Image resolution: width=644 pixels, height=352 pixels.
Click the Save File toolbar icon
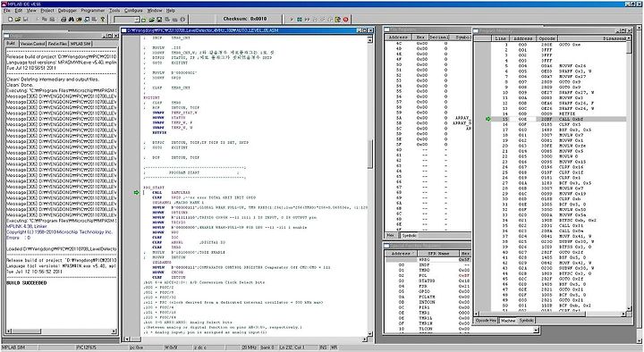(25, 20)
